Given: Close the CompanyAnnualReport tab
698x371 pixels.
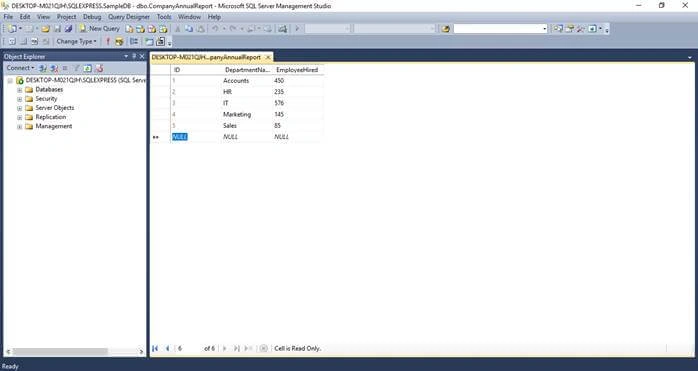Looking at the screenshot, I should (x=268, y=57).
